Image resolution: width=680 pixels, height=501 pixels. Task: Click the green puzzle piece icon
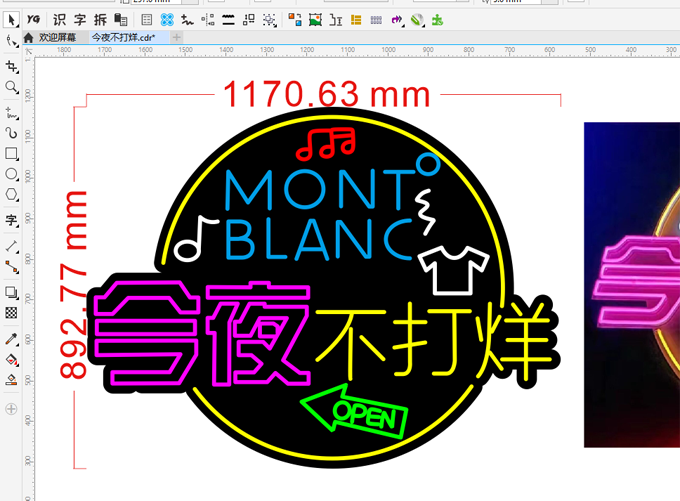tap(437, 20)
